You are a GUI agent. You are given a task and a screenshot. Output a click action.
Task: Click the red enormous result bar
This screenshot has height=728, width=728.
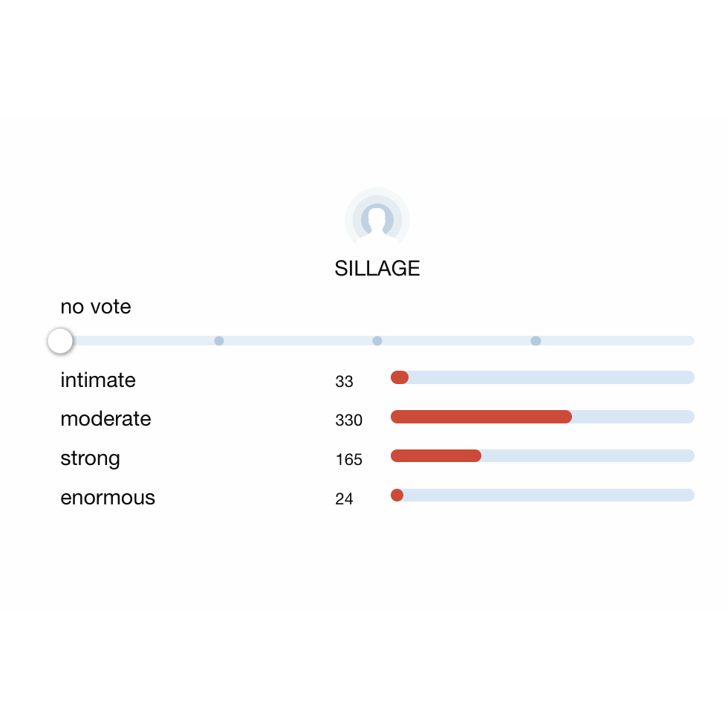(x=397, y=495)
